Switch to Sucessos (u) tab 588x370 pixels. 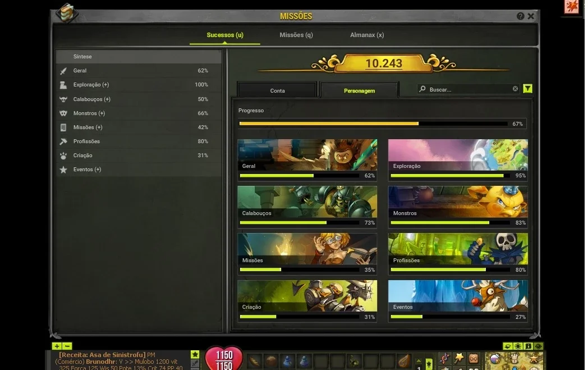click(x=225, y=35)
